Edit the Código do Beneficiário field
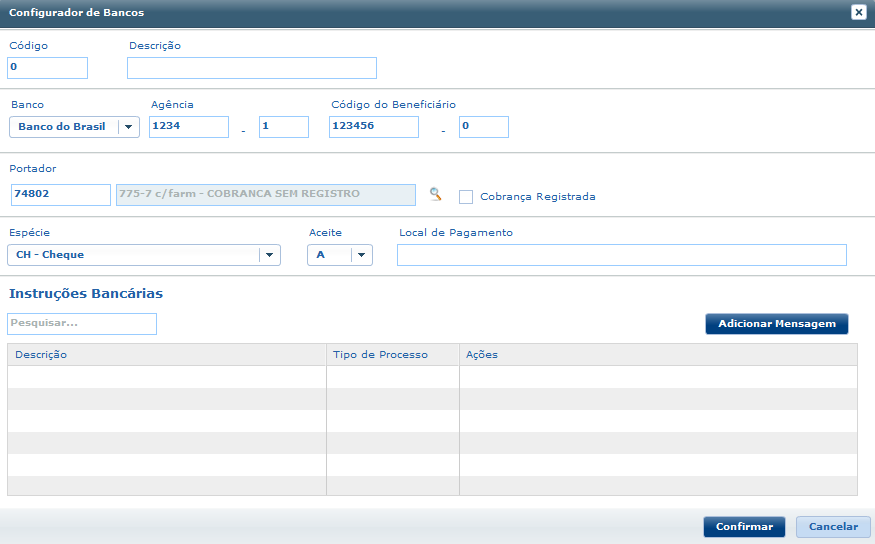Viewport: 875px width, 544px height. click(373, 127)
